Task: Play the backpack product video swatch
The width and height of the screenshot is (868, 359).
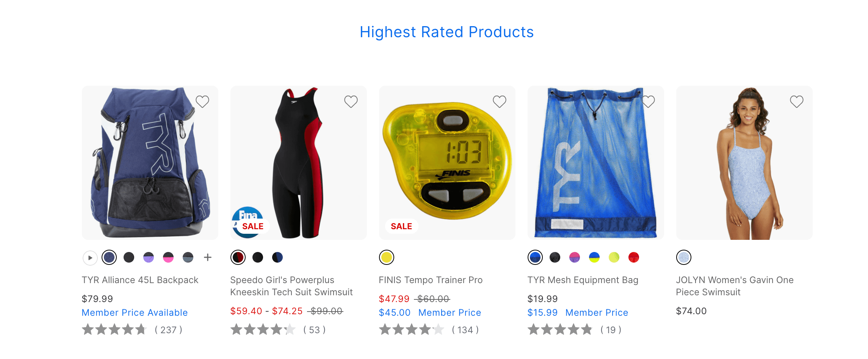Action: tap(90, 258)
